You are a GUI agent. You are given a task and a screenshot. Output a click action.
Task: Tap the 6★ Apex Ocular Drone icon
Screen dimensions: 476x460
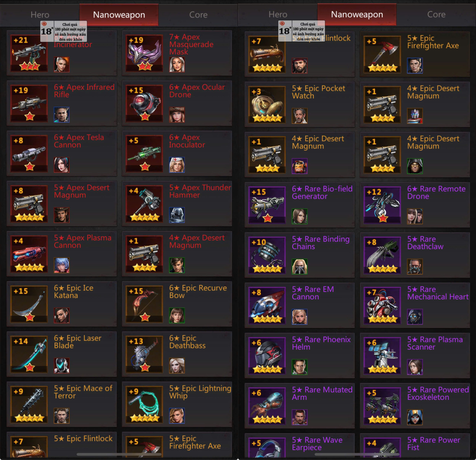[x=144, y=103]
